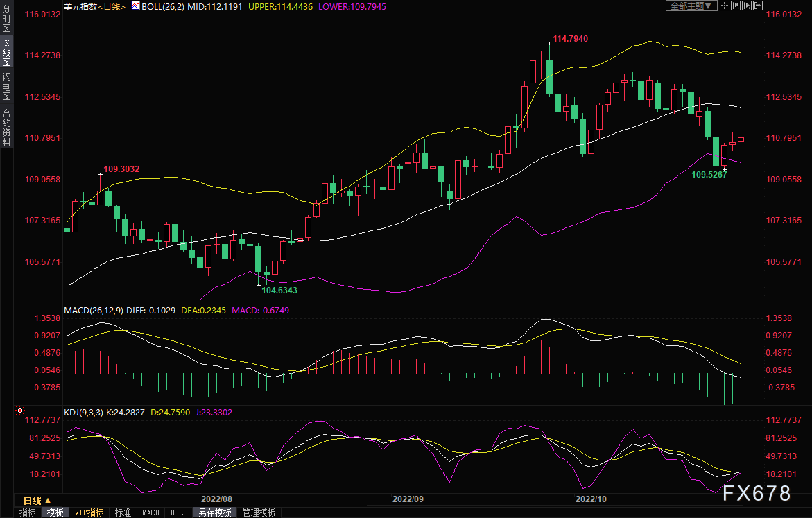Open 合约资料 contract info tab
Image resolution: width=812 pixels, height=518 pixels.
[x=6, y=127]
